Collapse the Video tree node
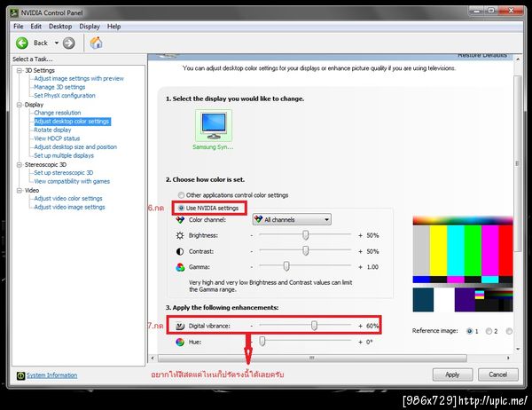Image resolution: width=532 pixels, height=410 pixels. (20, 191)
